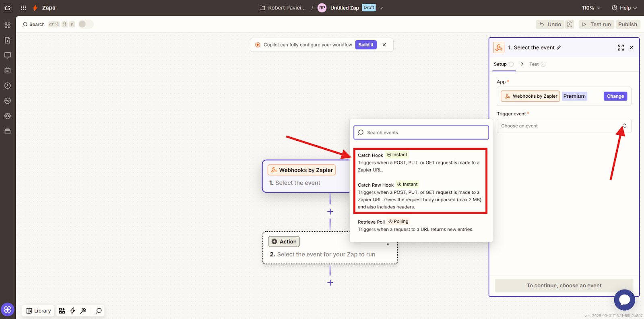
Task: Open the stacked versions icon in left sidebar
Action: coord(8,131)
